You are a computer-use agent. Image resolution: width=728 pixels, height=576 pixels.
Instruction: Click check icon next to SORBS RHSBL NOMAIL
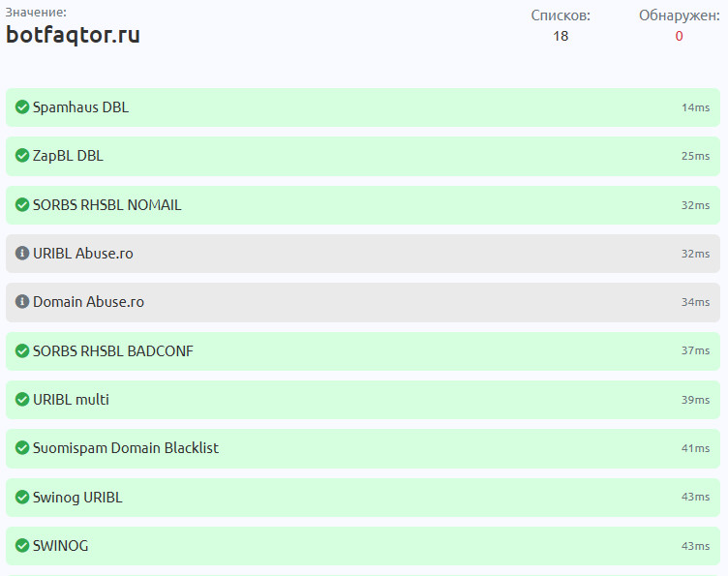click(x=22, y=204)
